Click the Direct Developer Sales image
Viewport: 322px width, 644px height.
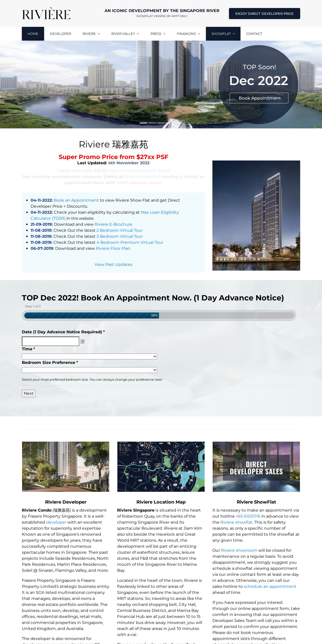(x=256, y=467)
